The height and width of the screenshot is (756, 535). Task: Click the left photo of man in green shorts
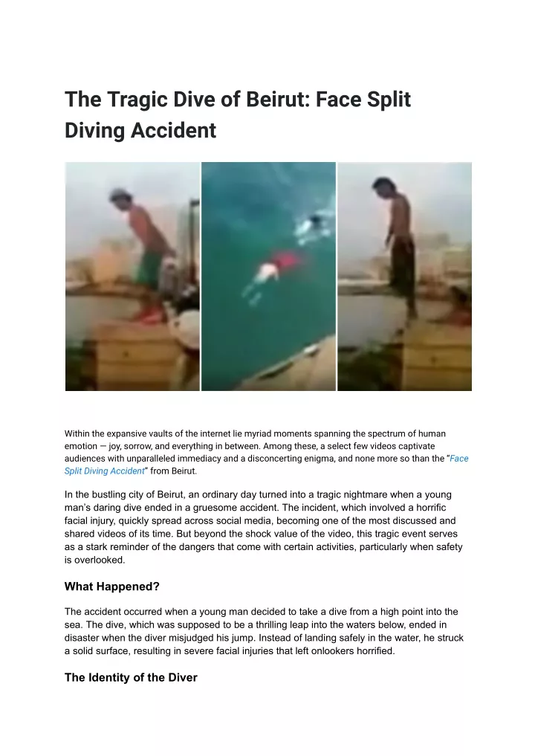(x=132, y=277)
